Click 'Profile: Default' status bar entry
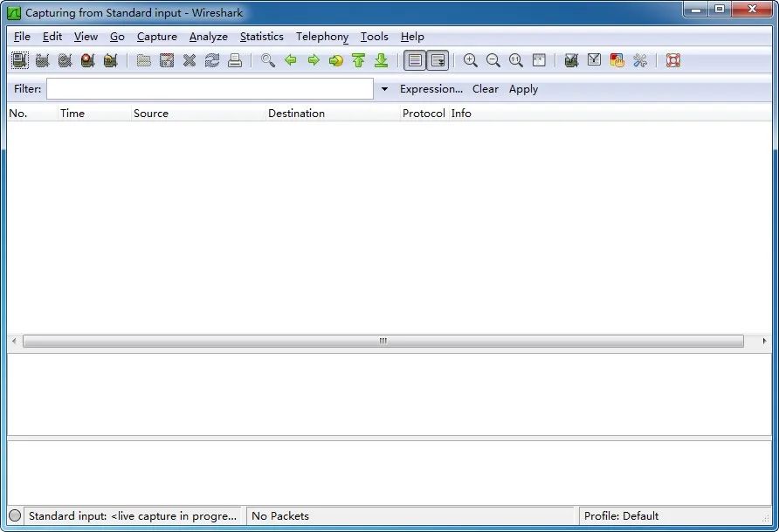This screenshot has width=779, height=532. [x=622, y=516]
